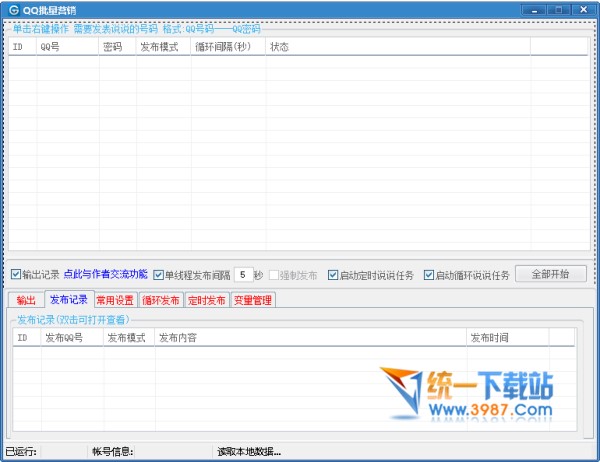This screenshot has height=462, width=600.
Task: Close the QQ批量营销 window
Action: point(583,10)
